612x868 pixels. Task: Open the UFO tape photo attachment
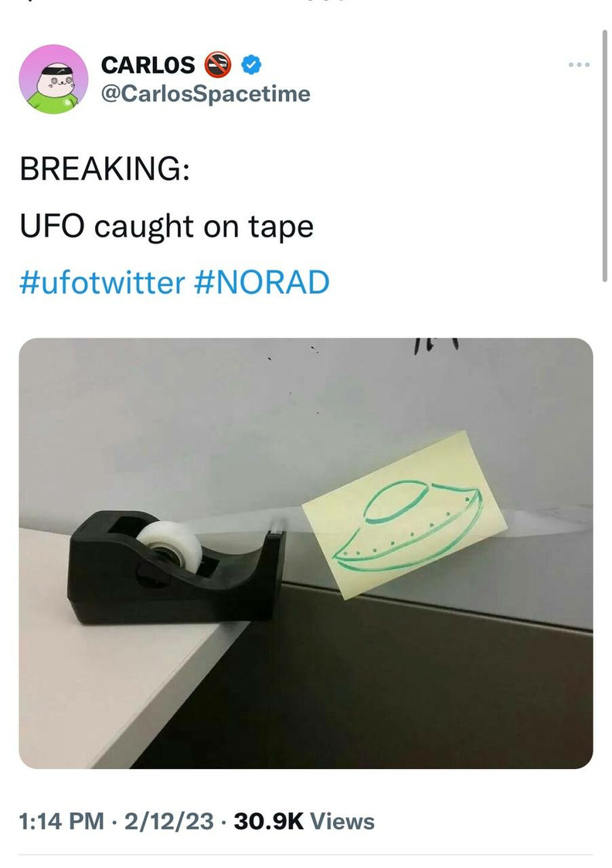pos(305,553)
